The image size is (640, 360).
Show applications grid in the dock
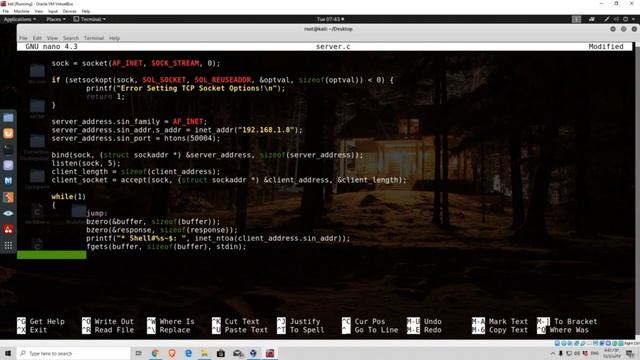(x=8, y=245)
